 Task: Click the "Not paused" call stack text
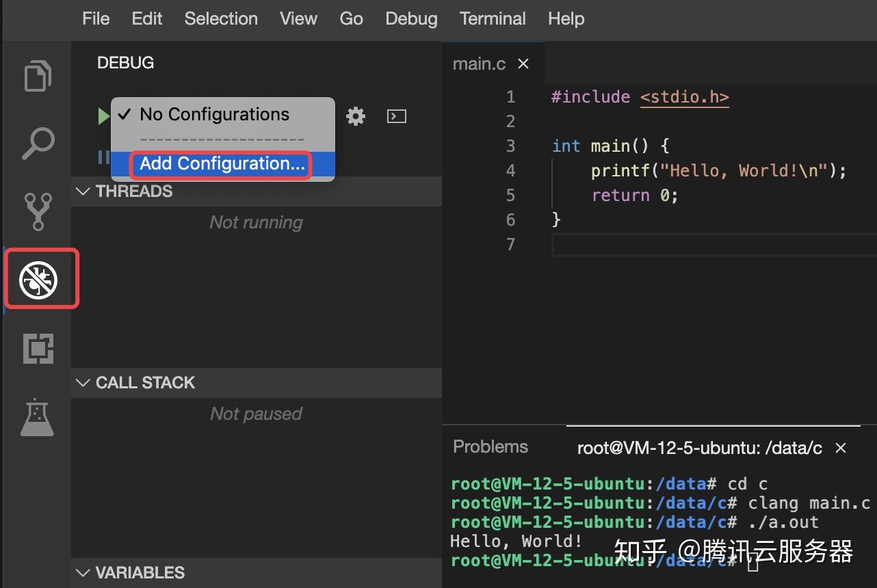coord(257,414)
